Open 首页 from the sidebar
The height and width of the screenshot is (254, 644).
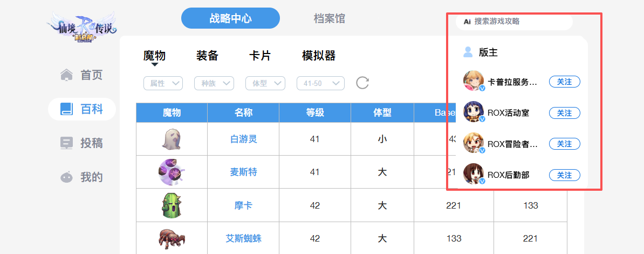tap(82, 75)
